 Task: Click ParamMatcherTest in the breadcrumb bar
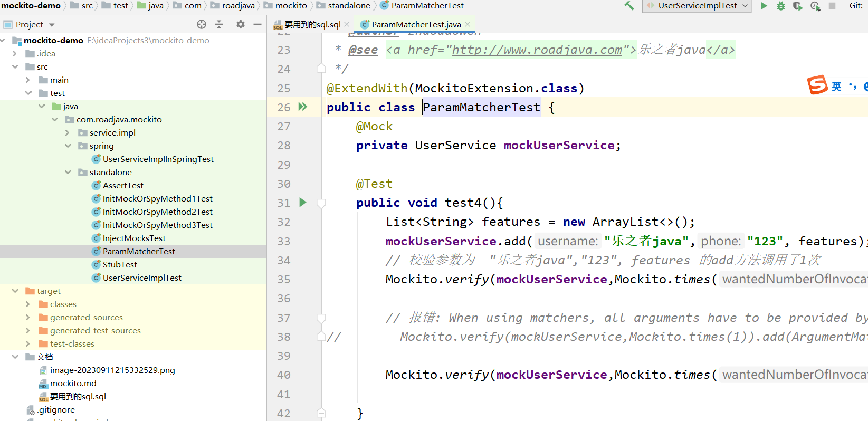tap(427, 5)
